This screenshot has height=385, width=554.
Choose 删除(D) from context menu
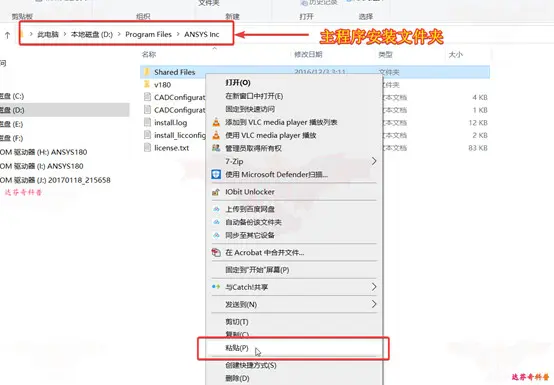pyautogui.click(x=237, y=379)
